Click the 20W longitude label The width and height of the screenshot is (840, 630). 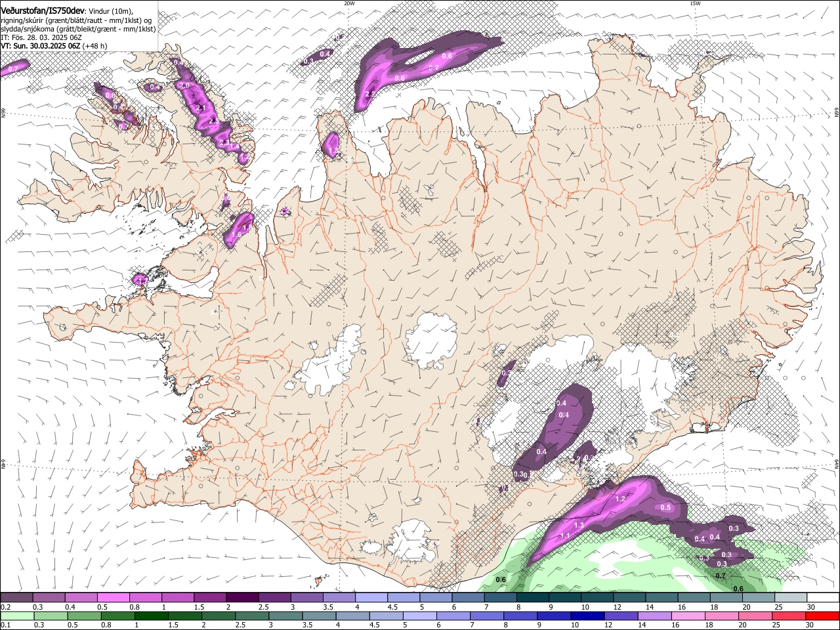click(349, 3)
